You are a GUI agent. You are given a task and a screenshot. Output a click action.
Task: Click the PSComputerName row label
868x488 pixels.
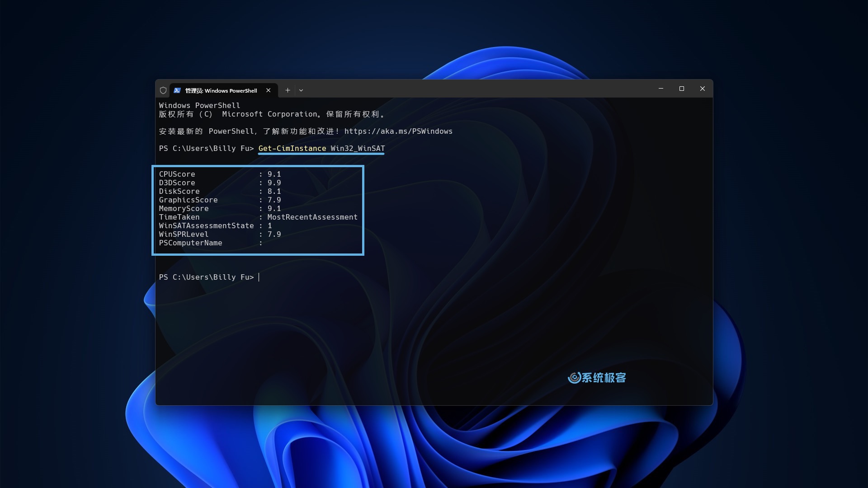point(190,243)
